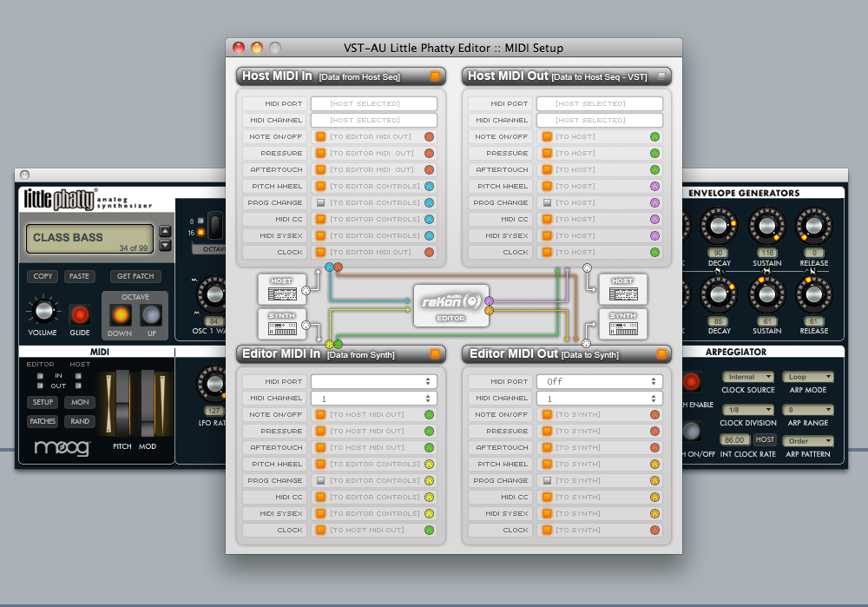Click the SETUP button in MIDI section
This screenshot has width=868, height=607.
point(43,403)
